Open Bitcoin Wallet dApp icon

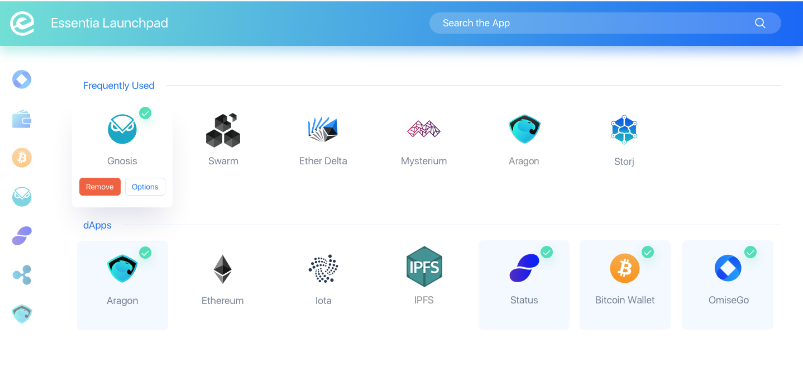click(x=624, y=268)
